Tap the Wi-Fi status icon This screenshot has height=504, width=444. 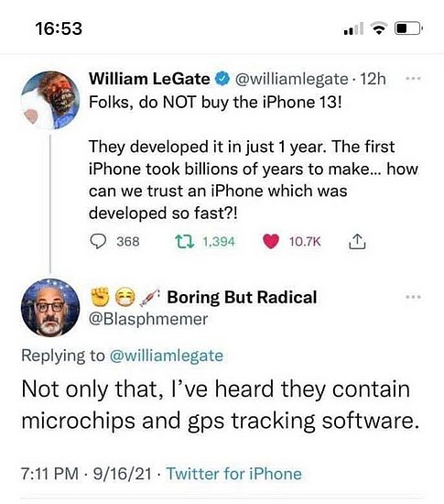(379, 28)
